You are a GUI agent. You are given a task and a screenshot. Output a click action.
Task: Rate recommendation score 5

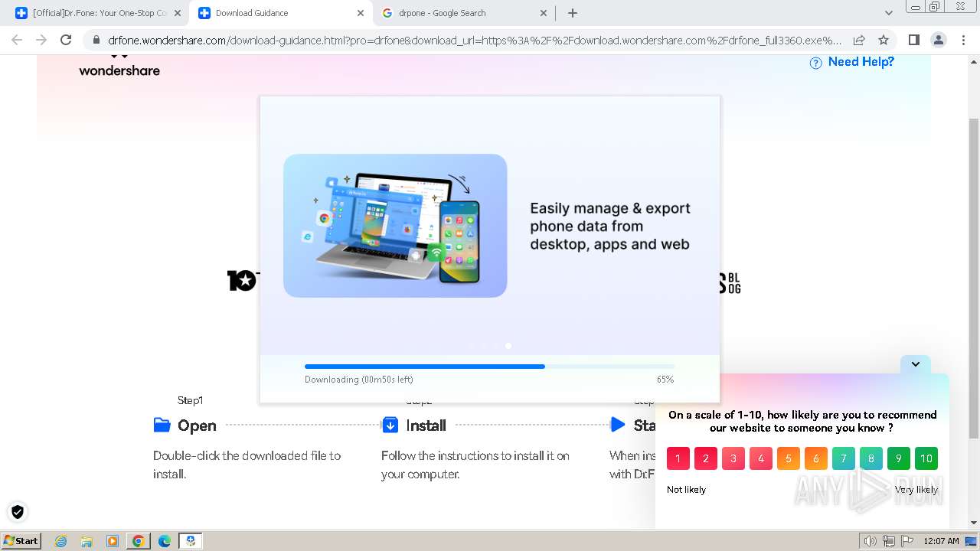(x=789, y=458)
